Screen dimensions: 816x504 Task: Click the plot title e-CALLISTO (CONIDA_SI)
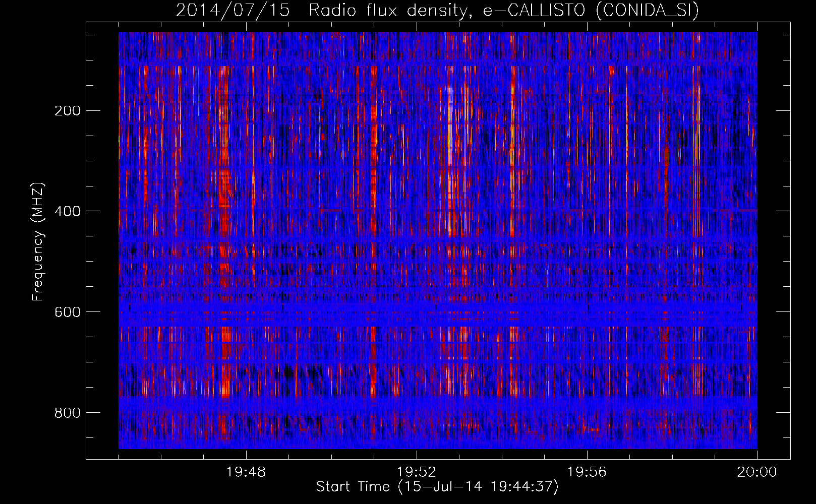click(591, 11)
